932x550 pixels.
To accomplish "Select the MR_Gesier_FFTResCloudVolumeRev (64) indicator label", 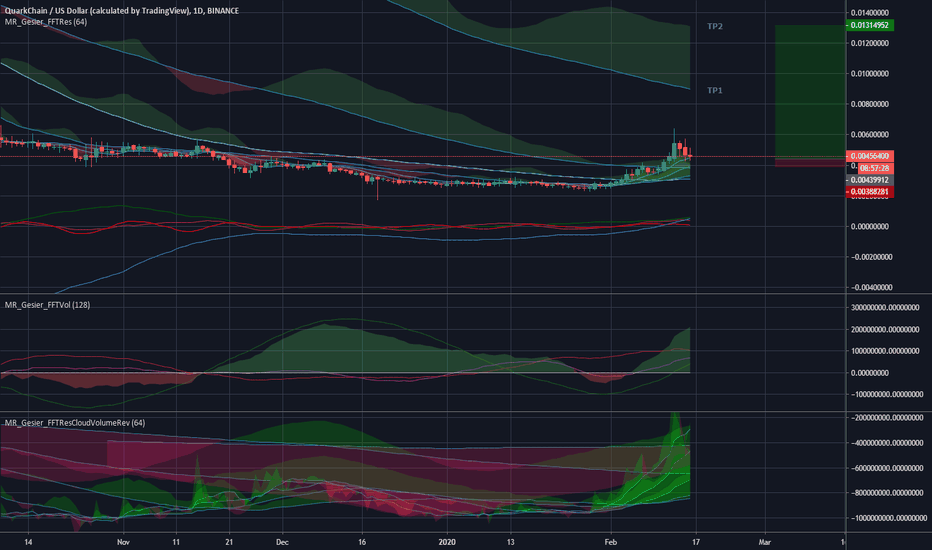I will click(x=75, y=423).
